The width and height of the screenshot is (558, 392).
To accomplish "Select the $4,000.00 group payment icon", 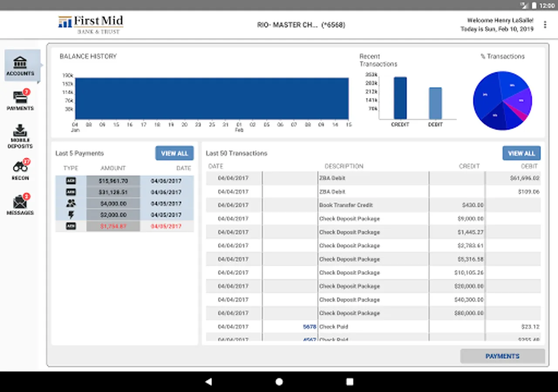I will tap(71, 203).
